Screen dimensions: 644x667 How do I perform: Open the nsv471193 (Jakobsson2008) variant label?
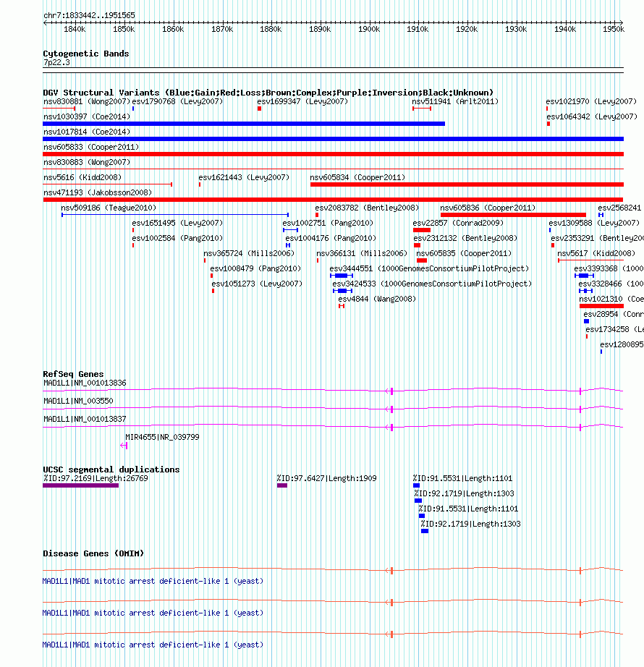point(98,192)
